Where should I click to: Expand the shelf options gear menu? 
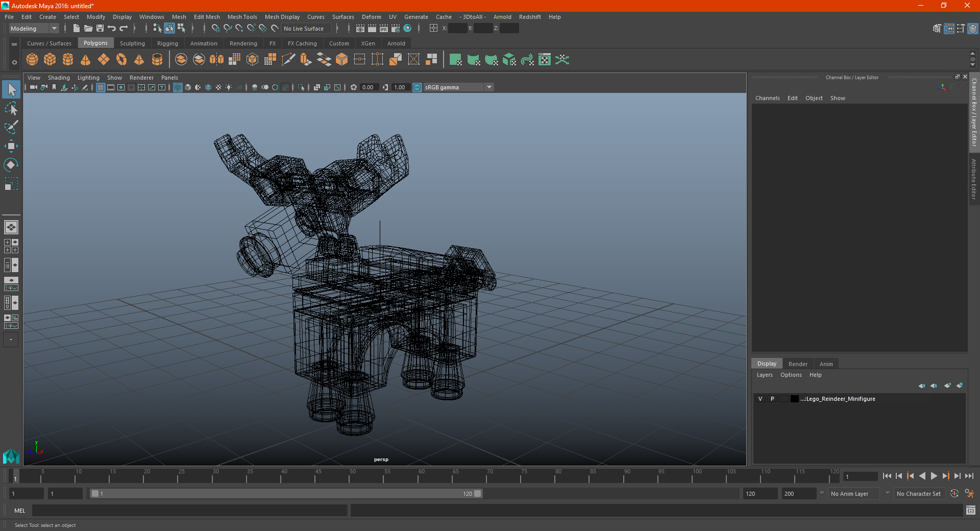coord(14,62)
